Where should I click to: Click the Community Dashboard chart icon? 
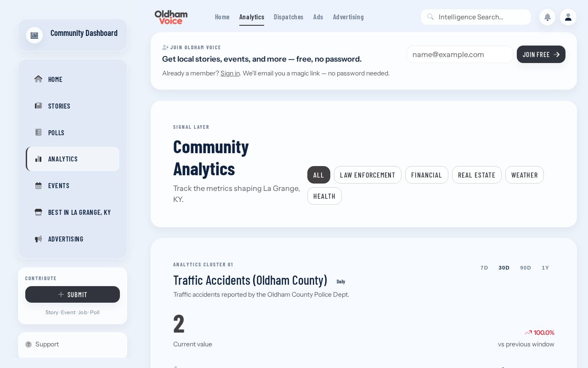[x=34, y=35]
